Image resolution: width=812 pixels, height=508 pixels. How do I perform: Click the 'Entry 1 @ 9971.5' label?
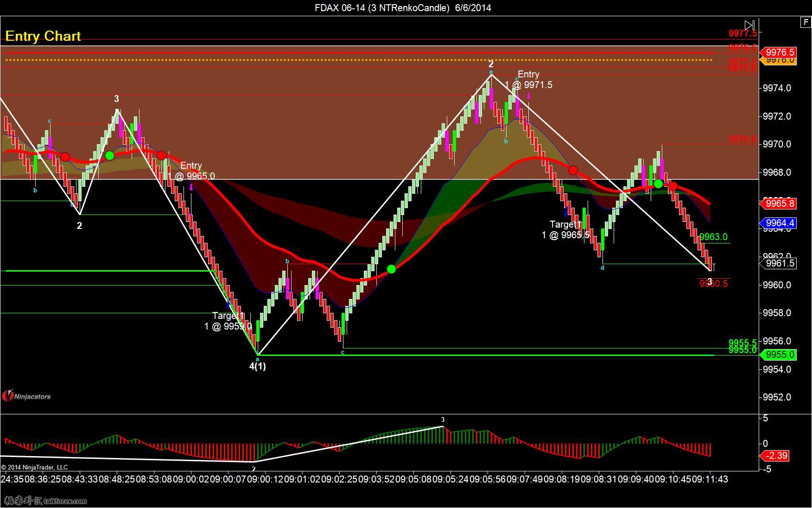coord(528,79)
